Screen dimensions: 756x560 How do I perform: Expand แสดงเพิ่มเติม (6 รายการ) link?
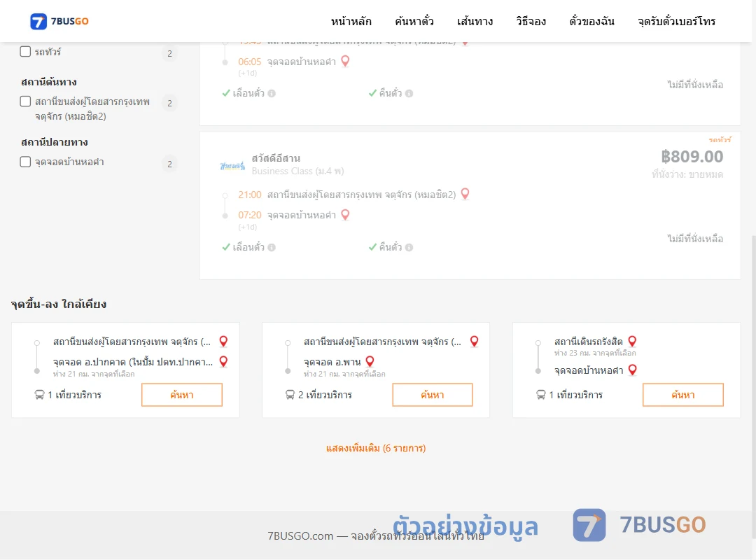click(x=376, y=448)
